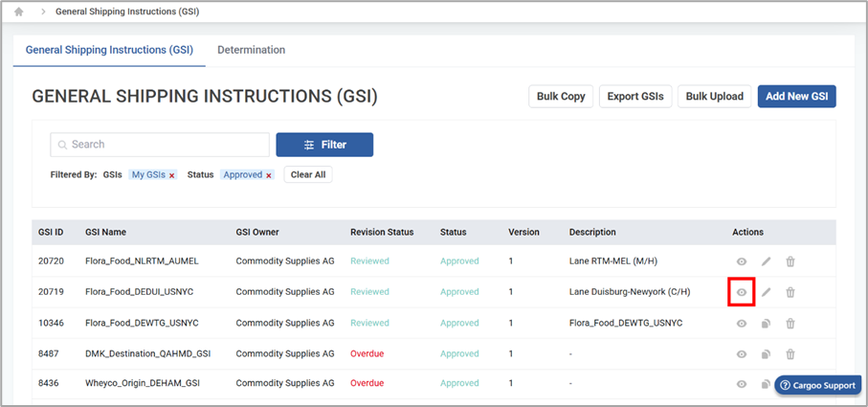Click Add New GSI
The image size is (868, 407).
point(796,97)
